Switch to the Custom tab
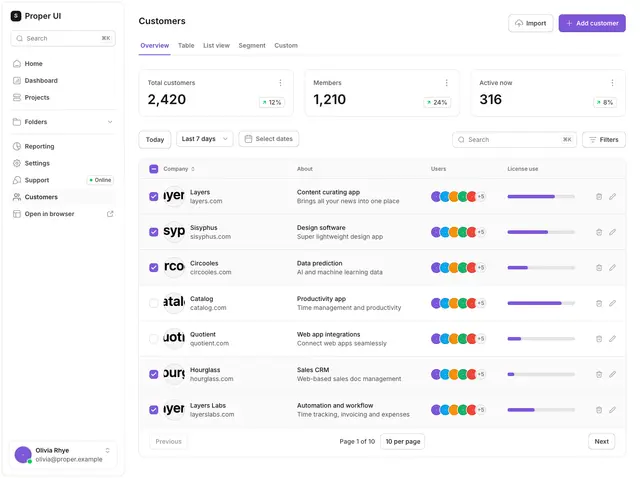Image resolution: width=640 pixels, height=478 pixels. pos(286,46)
